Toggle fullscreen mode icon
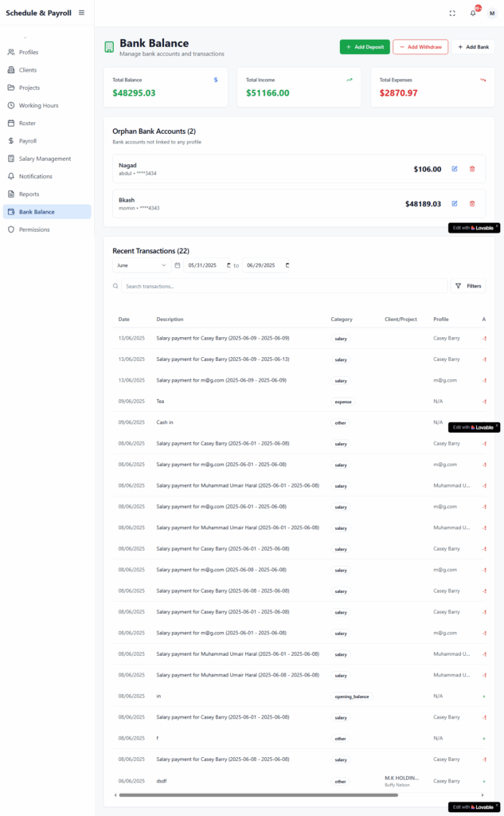504x816 pixels. [x=452, y=13]
